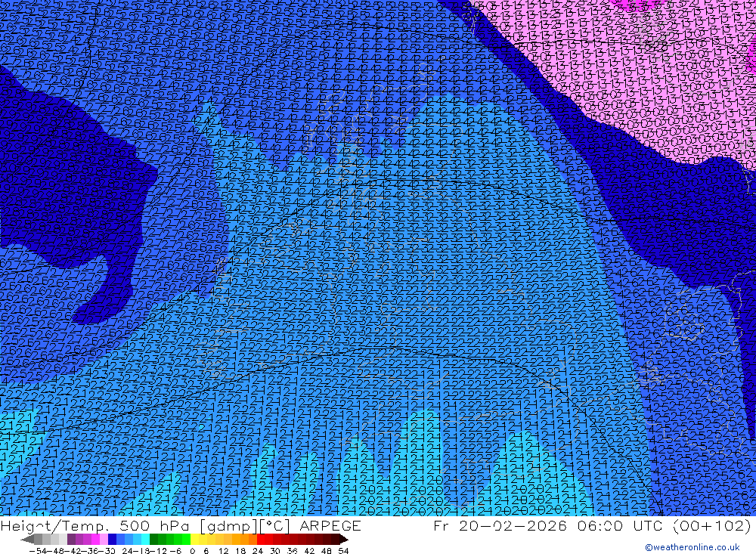The image size is (756, 554).
Task: Click the '54' legend scale maximum value
Action: click(343, 551)
